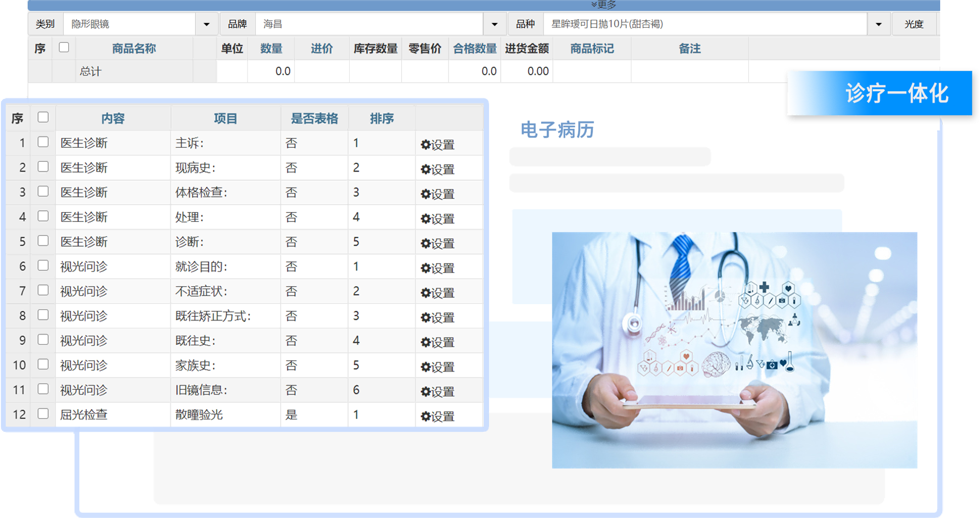The width and height of the screenshot is (980, 518).
Task: Open the 类别 dropdown showing 隐形眼镜
Action: click(206, 23)
